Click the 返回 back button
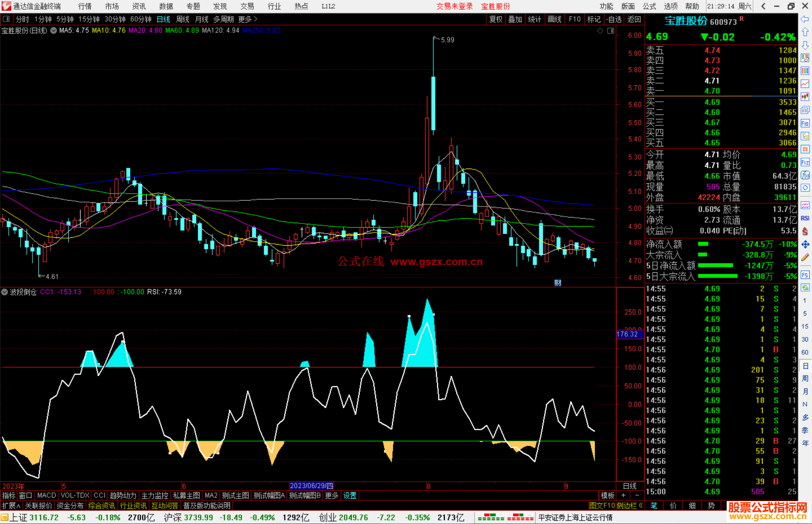The height and width of the screenshot is (524, 812). (x=634, y=19)
